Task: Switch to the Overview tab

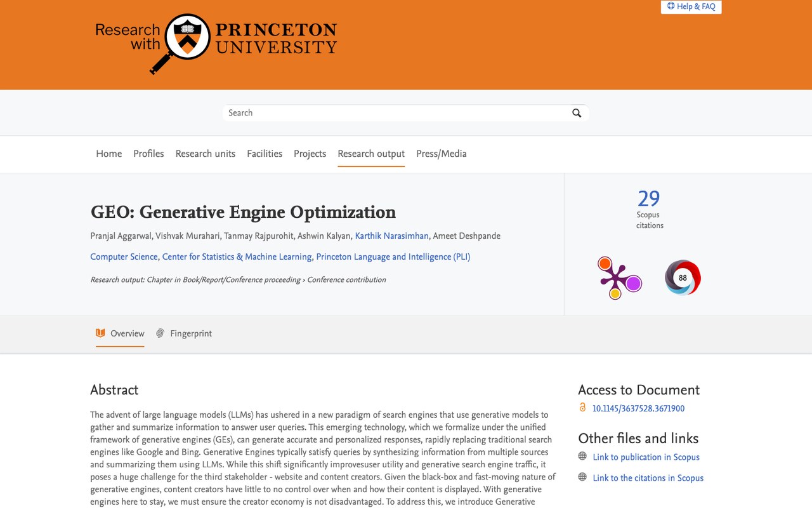Action: coord(120,333)
